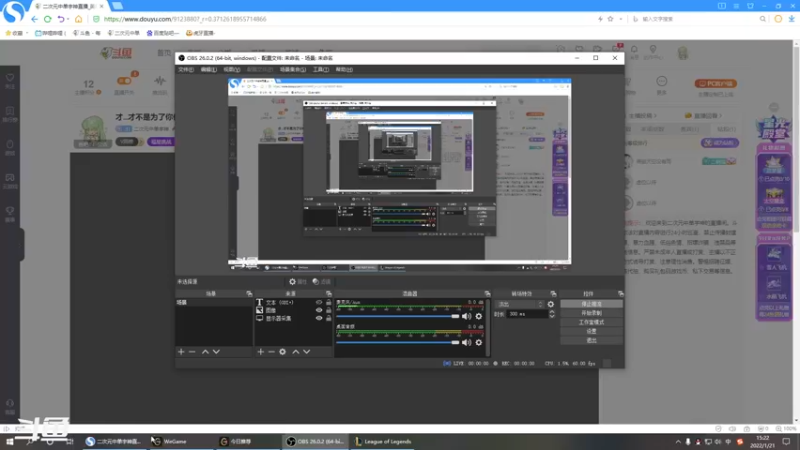Open the scene transition type dropdown
The width and height of the screenshot is (800, 450).
[x=520, y=304]
